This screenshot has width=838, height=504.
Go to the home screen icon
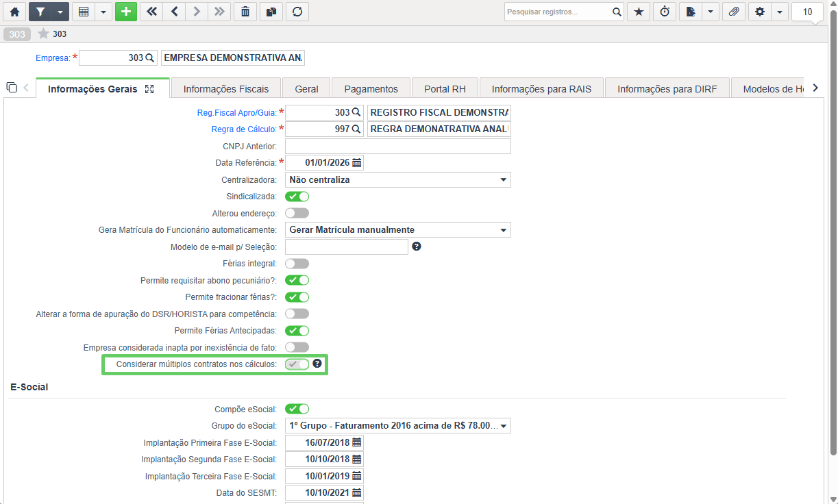(14, 12)
